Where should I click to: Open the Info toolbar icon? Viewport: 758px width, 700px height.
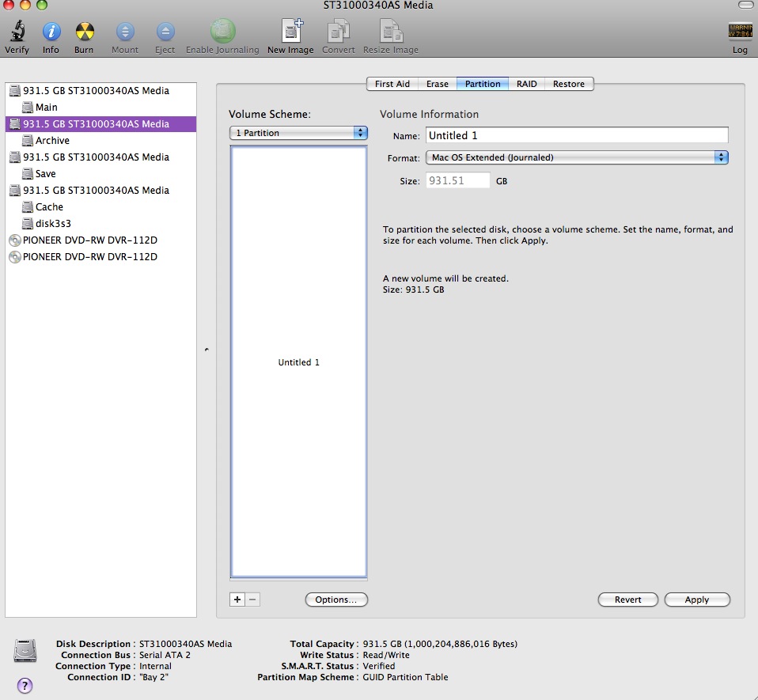51,32
